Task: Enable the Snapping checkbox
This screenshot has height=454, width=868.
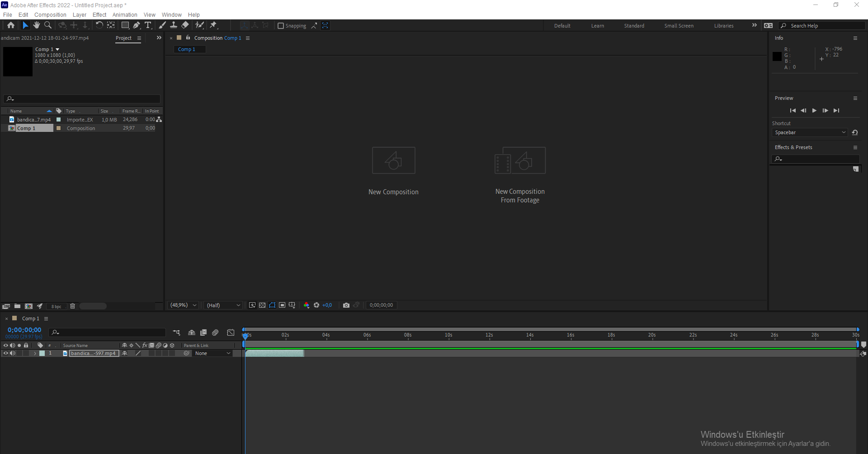Action: (281, 26)
